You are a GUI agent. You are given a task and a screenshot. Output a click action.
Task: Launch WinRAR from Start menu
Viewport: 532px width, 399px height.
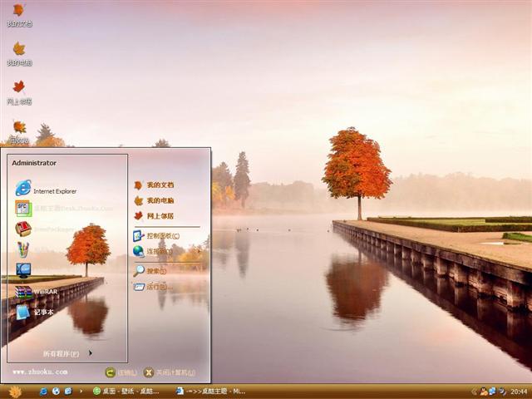(36, 292)
